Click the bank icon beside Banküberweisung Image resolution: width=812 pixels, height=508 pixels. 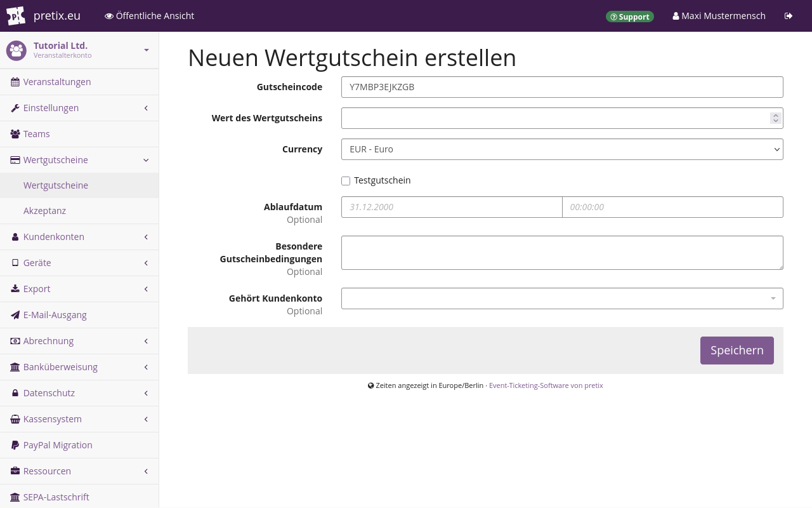15,367
